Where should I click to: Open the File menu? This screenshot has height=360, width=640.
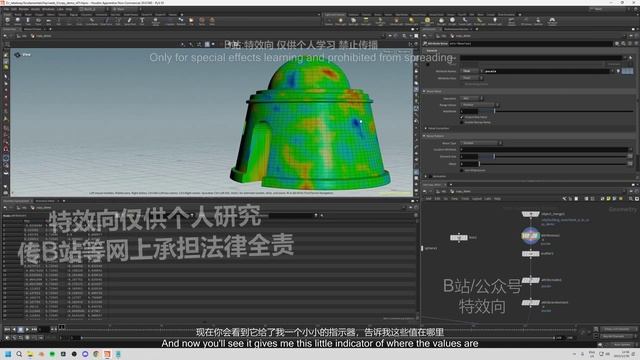7,9
